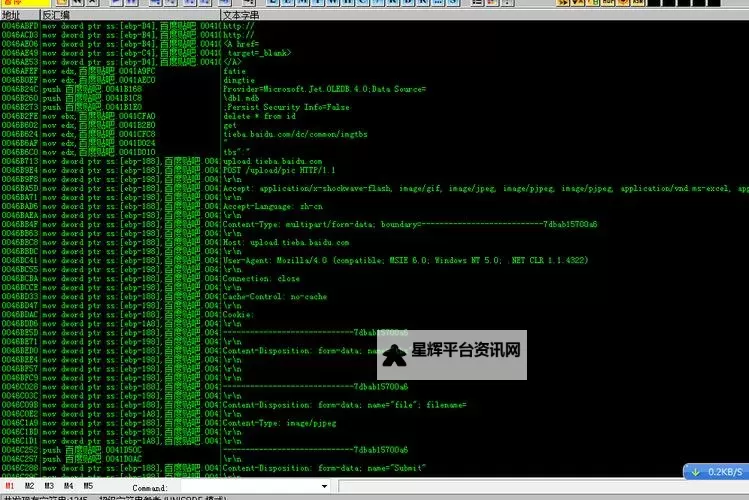Select the 'tieba.baidu.com/dc/common/imgtbs' string
The height and width of the screenshot is (500, 749).
pyautogui.click(x=295, y=134)
